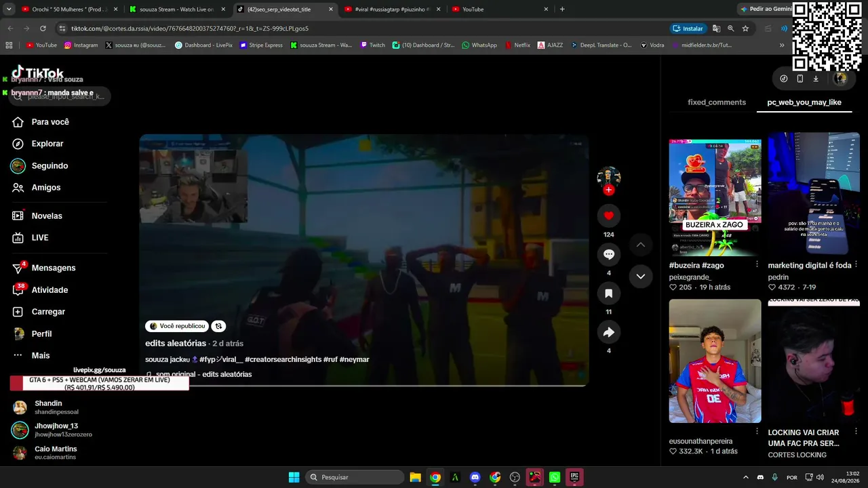Open the creator avatar beside the video
The width and height of the screenshot is (868, 488).
click(608, 178)
